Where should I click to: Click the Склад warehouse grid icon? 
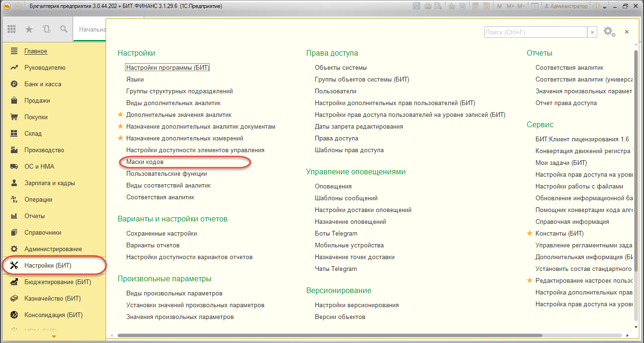(14, 133)
